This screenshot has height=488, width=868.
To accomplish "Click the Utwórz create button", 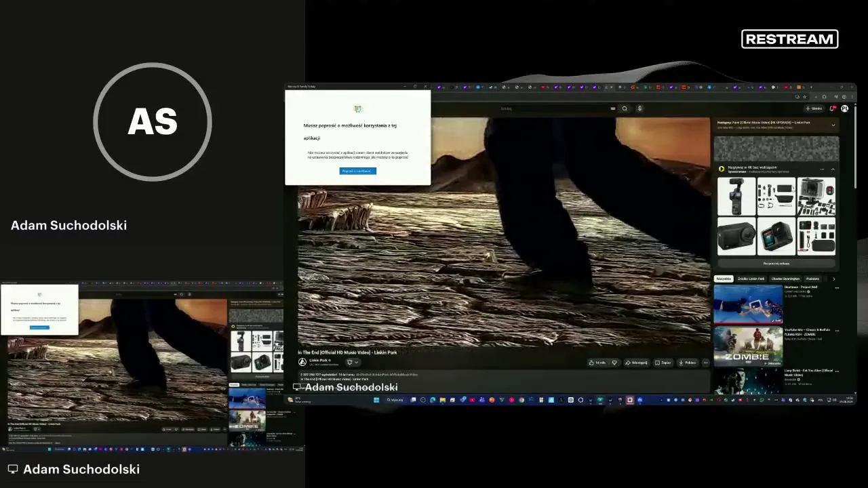I will click(x=814, y=108).
